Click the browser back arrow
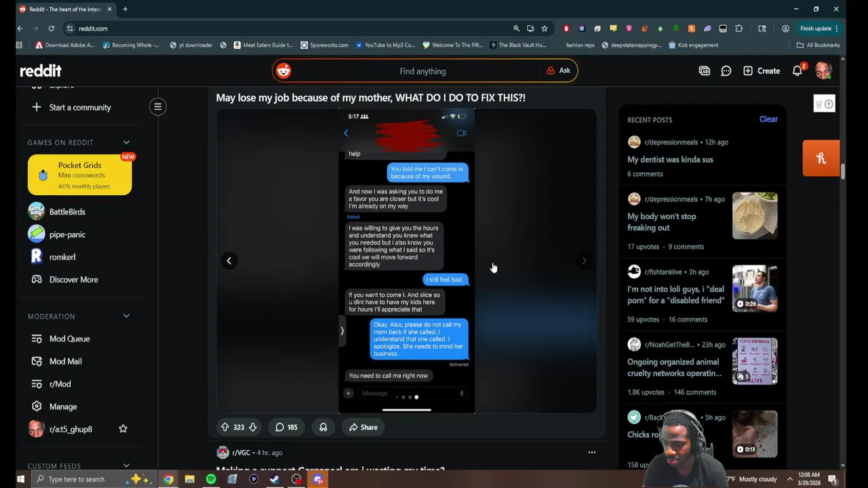The width and height of the screenshot is (868, 488). [20, 28]
